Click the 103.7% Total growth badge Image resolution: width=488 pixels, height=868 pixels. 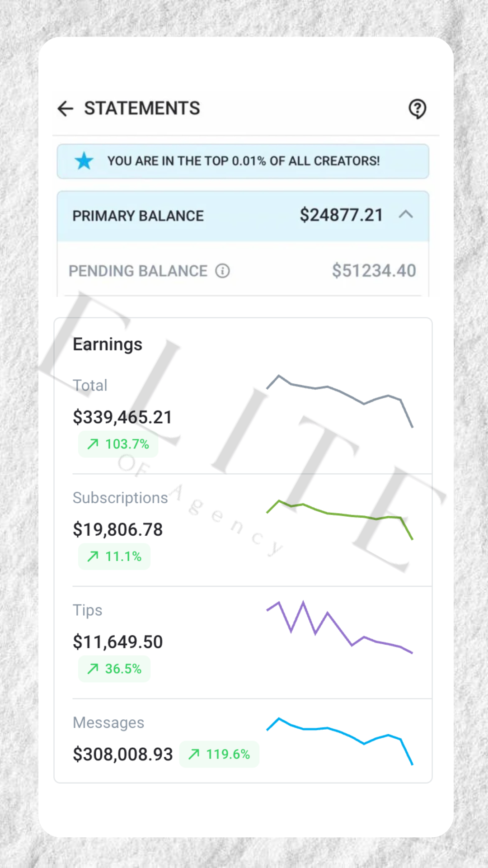point(118,444)
